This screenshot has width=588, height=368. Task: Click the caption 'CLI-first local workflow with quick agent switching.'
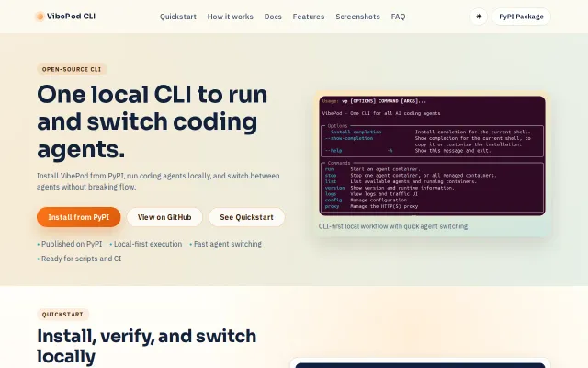click(394, 226)
